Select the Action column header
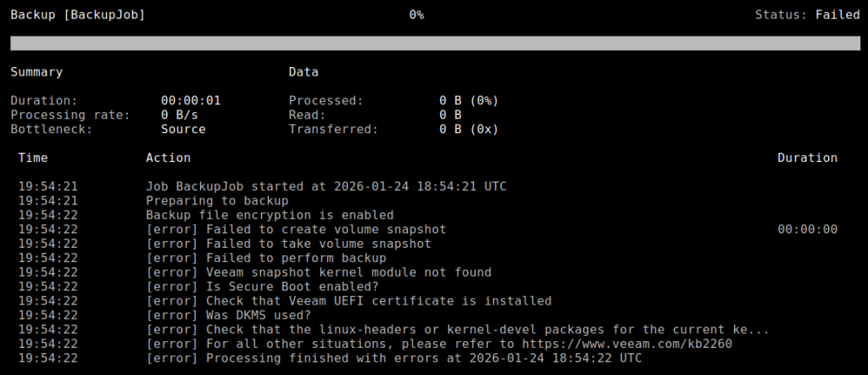The height and width of the screenshot is (375, 868). tap(168, 158)
